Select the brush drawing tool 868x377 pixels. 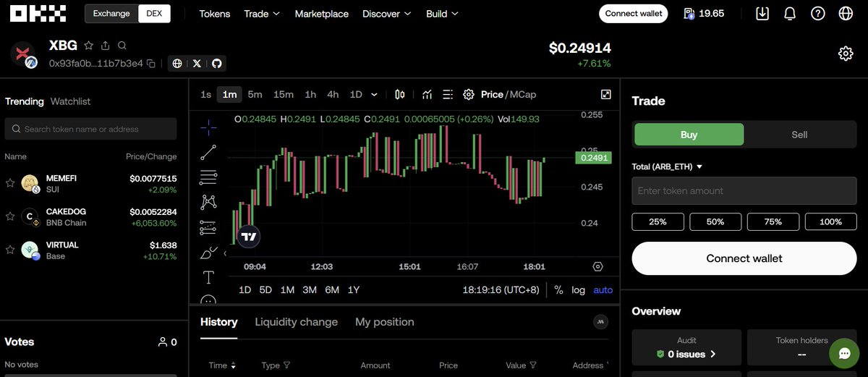pos(208,253)
